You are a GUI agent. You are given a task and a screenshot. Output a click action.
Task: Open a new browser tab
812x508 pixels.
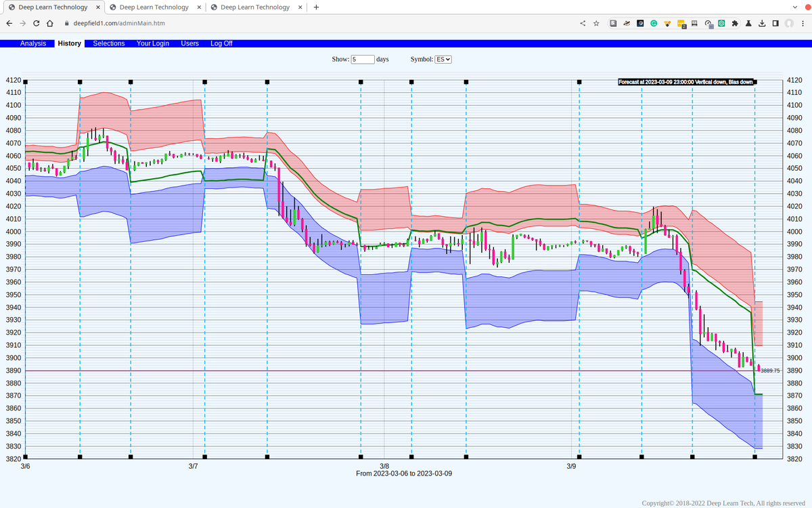click(x=316, y=7)
